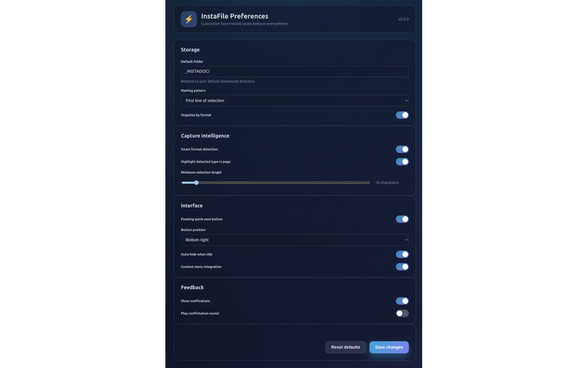Click the Minimum selection length slider handle
The height and width of the screenshot is (368, 588).
[x=197, y=183]
